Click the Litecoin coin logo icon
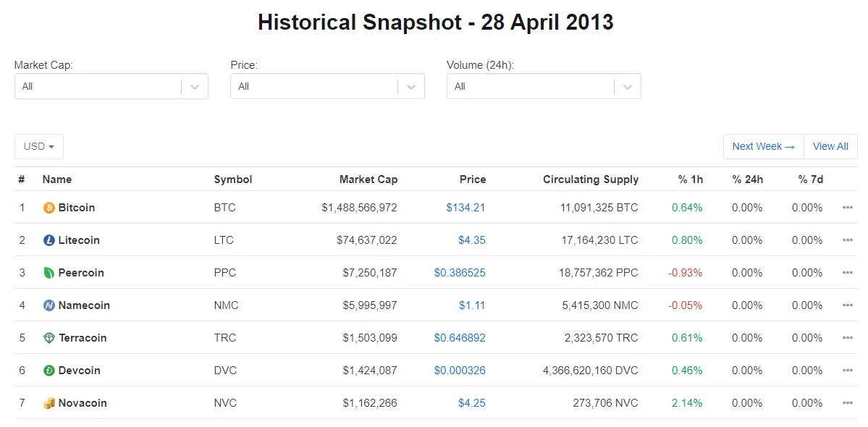This screenshot has height=427, width=868. click(49, 240)
